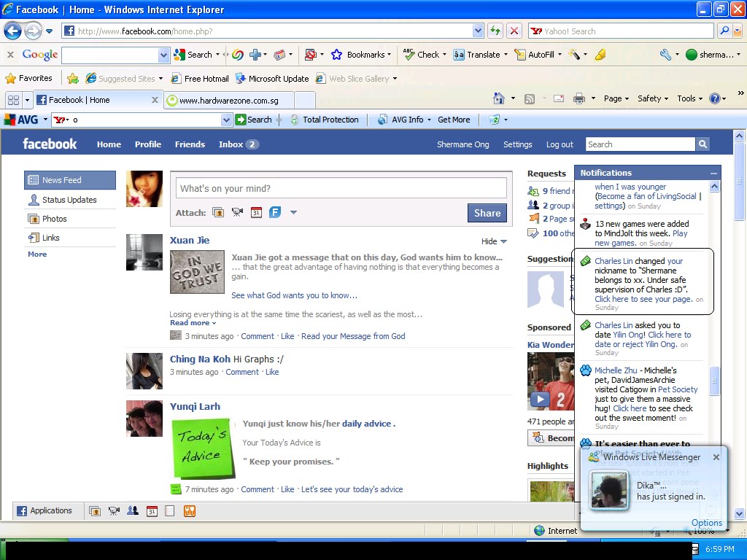747x560 pixels.
Task: Click the friends icon in Applications bar
Action: click(x=133, y=511)
